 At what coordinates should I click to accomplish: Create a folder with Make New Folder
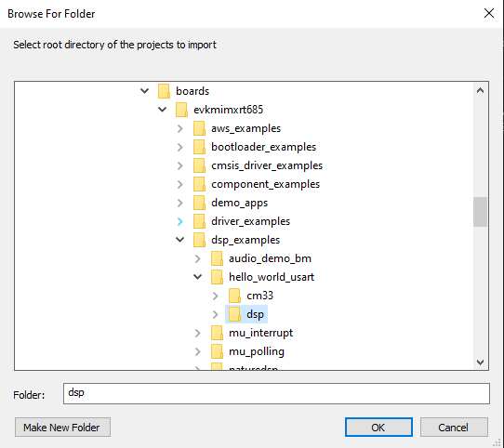point(62,428)
